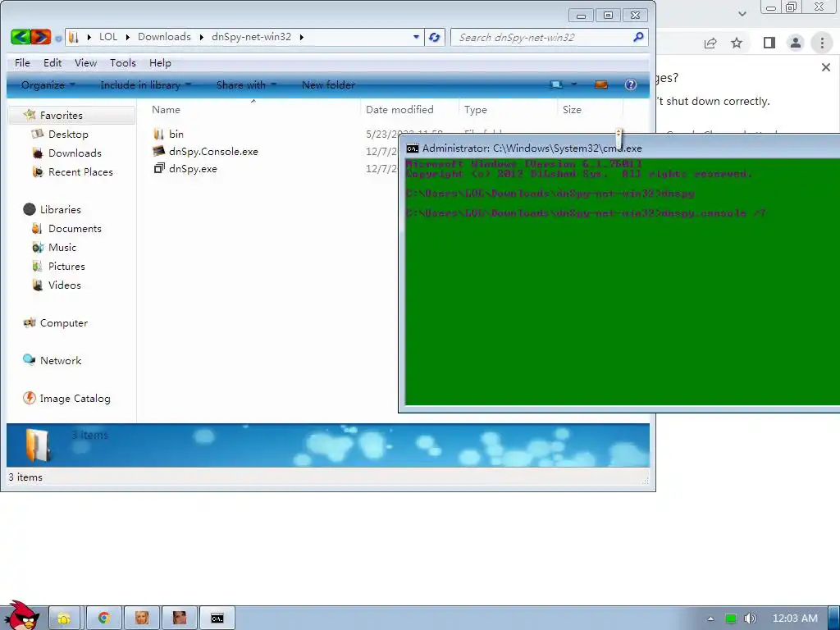The image size is (840, 630).
Task: Sort by Size column header
Action: [x=572, y=110]
